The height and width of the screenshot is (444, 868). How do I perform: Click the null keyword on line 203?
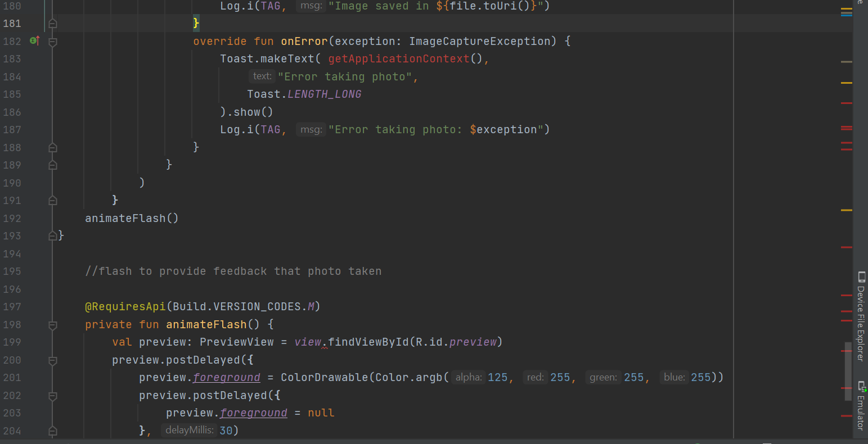point(321,413)
